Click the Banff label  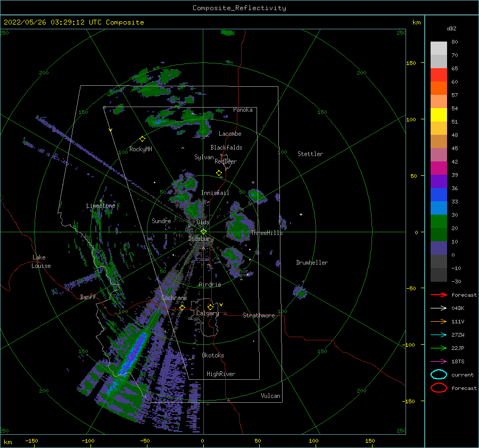[88, 297]
